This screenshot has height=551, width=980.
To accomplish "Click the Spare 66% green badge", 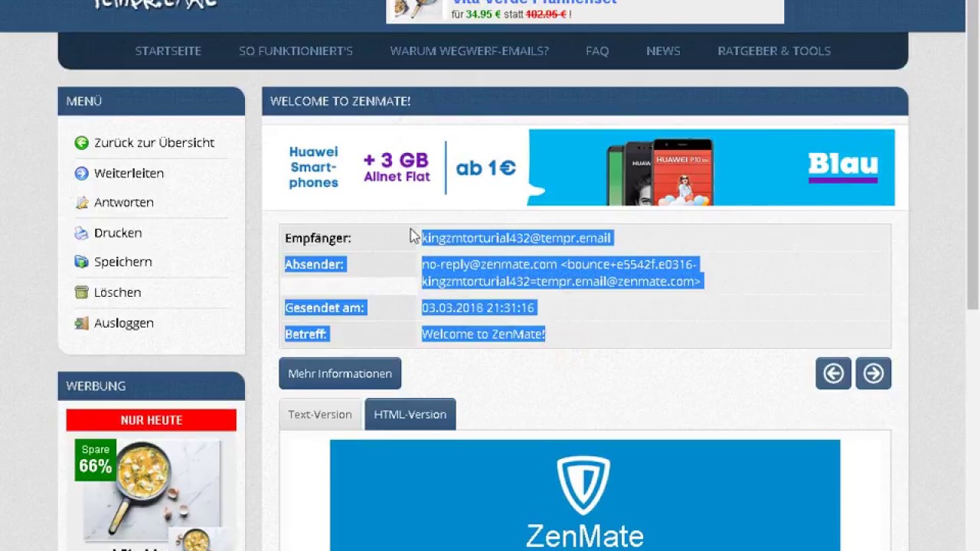I will [x=95, y=459].
